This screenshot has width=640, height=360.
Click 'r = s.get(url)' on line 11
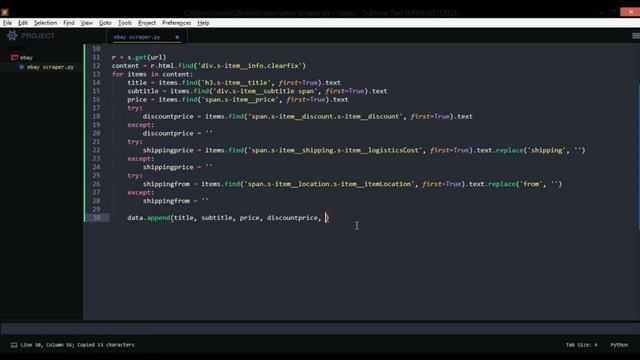coord(139,57)
